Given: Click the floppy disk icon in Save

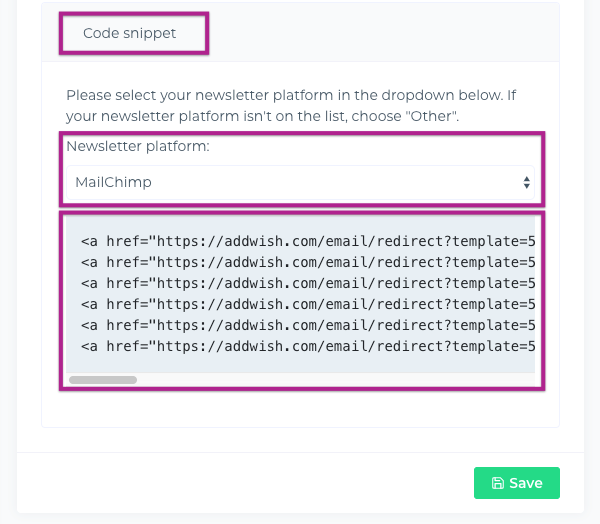Looking at the screenshot, I should (497, 483).
